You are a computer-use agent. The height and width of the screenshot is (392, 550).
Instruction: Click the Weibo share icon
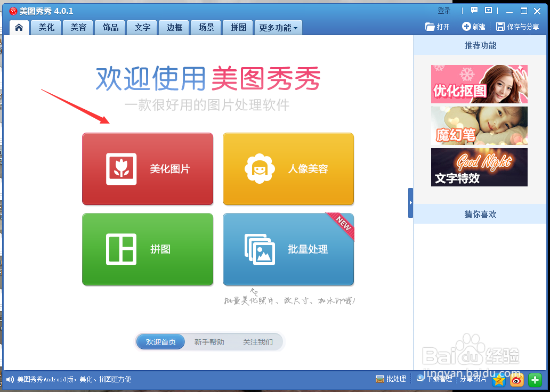516,380
